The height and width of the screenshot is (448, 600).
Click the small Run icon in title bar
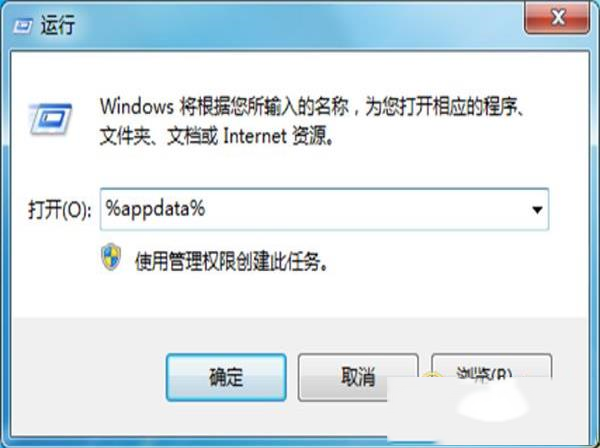tap(23, 27)
